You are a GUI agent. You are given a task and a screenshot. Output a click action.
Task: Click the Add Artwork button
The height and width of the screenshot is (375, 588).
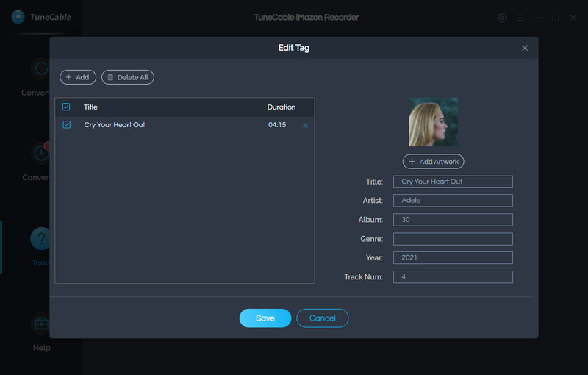[x=433, y=162]
